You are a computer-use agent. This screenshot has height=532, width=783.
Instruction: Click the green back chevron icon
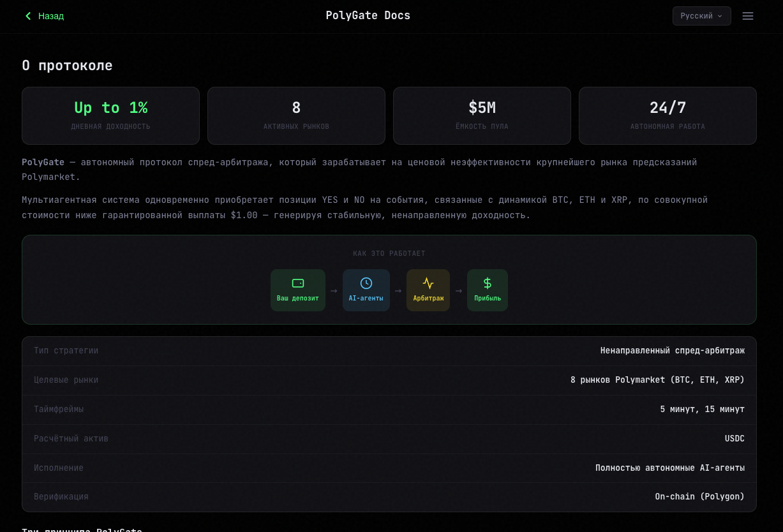28,16
